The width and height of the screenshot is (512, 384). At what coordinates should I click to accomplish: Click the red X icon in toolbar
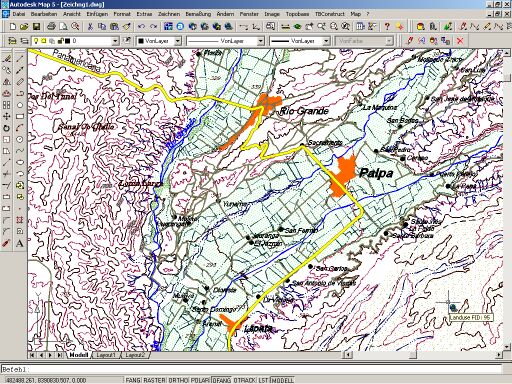[x=460, y=41]
